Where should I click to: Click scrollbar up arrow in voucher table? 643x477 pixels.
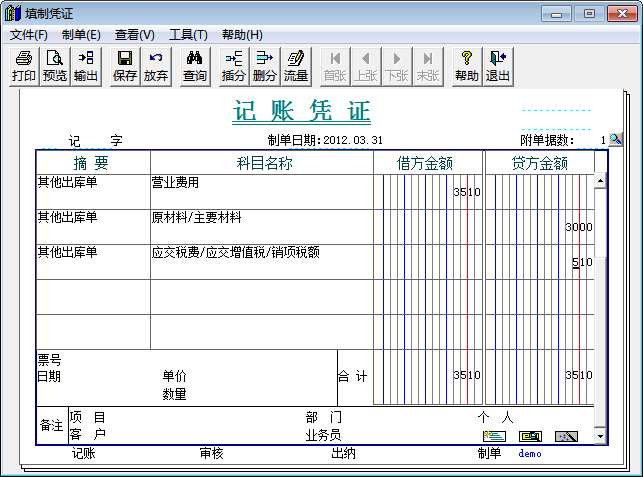[600, 182]
